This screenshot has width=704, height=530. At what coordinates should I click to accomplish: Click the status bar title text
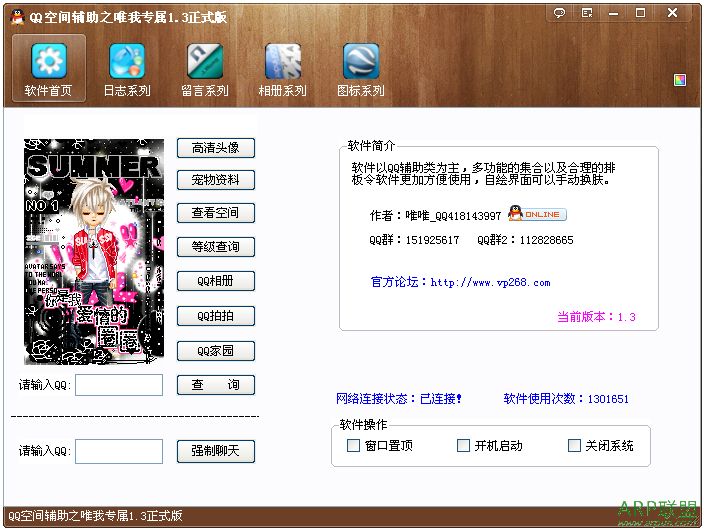coord(95,516)
